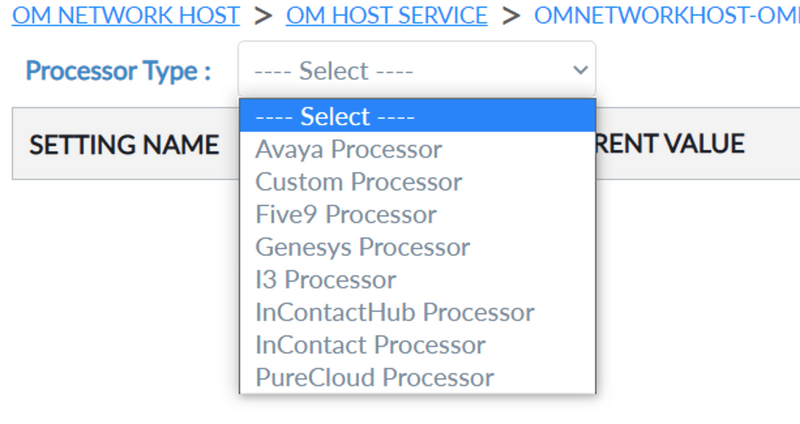Go to the OM HOST SERVICE breadcrumb link
Image resolution: width=800 pixels, height=424 pixels.
[x=387, y=15]
